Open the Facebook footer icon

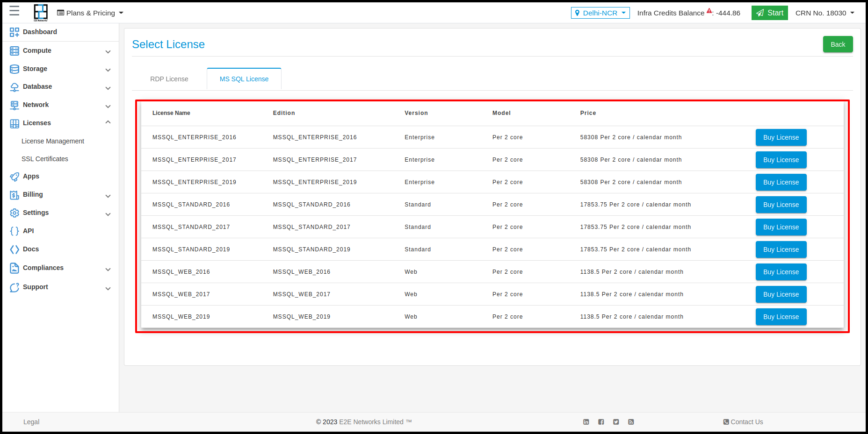601,422
